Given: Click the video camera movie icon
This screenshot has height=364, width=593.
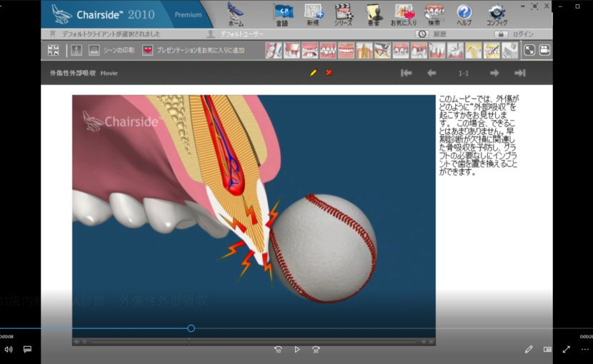Looking at the screenshot, I should point(544,50).
